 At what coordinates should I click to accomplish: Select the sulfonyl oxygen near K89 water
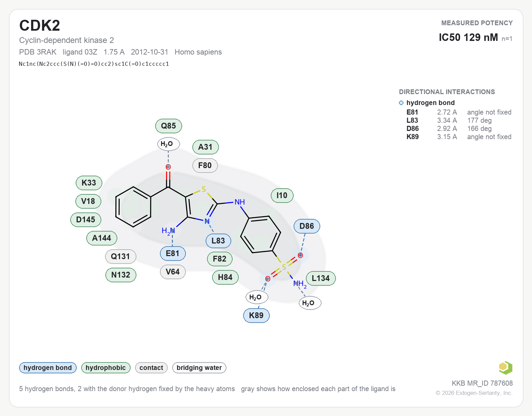click(x=268, y=279)
